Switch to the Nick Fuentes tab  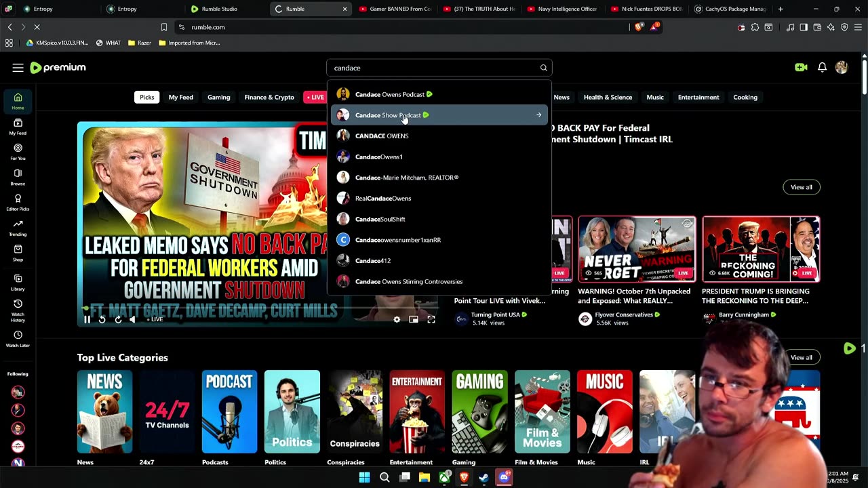647,9
